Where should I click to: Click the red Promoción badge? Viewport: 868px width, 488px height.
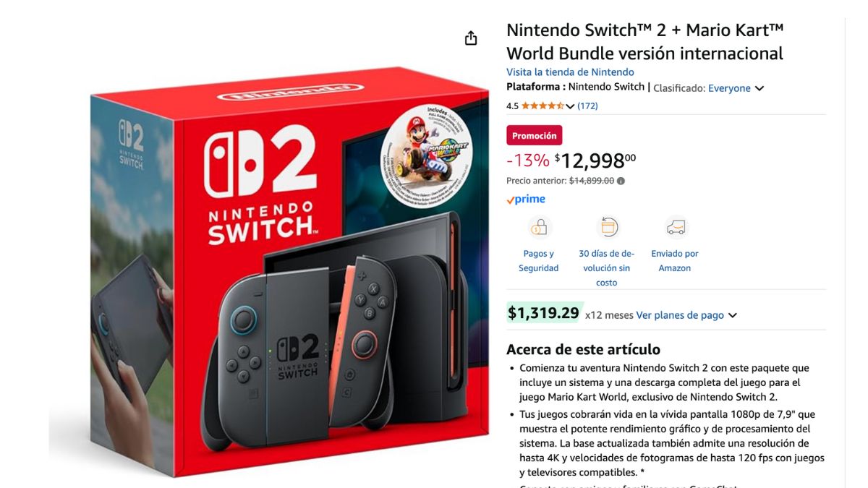[534, 135]
